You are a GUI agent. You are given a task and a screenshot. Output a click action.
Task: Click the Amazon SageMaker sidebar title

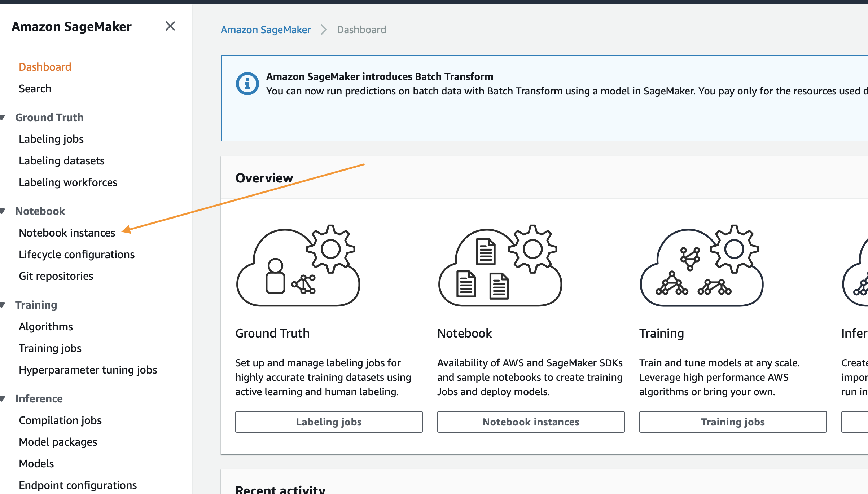(x=71, y=27)
